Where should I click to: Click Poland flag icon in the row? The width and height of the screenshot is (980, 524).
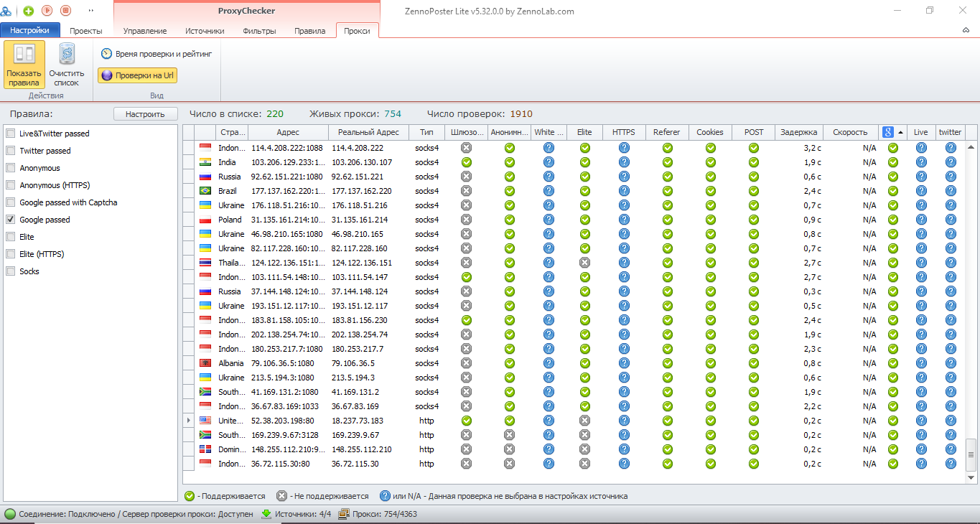click(205, 220)
